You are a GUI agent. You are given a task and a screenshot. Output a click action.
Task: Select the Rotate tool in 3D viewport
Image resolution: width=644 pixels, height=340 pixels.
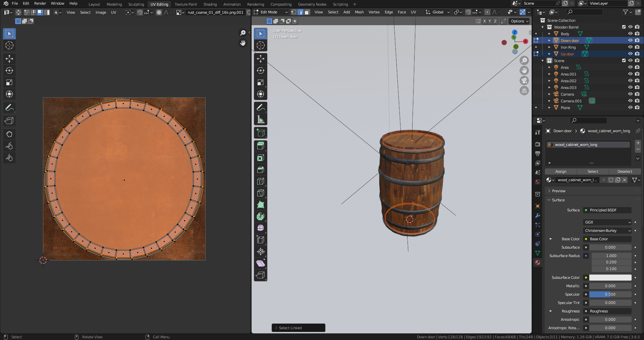261,70
